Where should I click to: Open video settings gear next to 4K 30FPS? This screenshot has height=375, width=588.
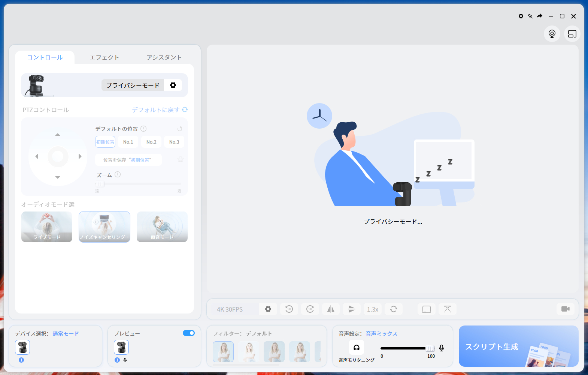pos(268,309)
